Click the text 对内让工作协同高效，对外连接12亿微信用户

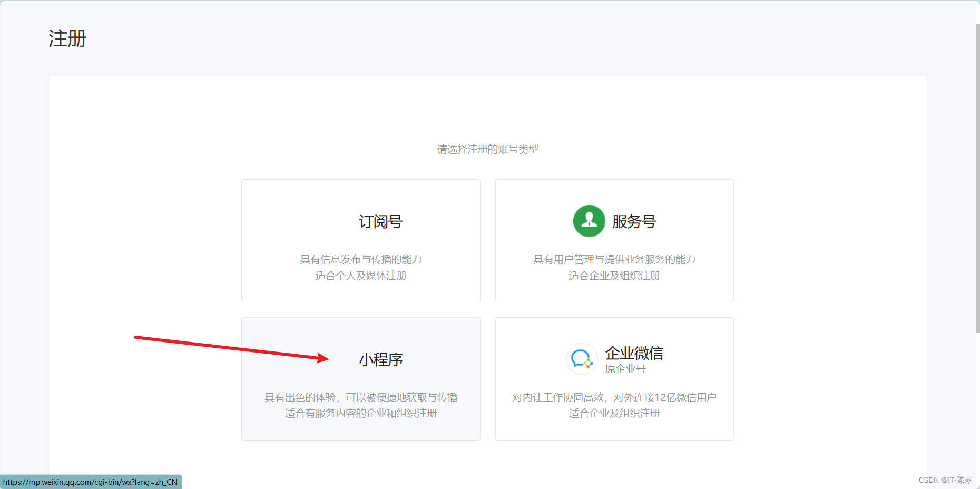[614, 397]
